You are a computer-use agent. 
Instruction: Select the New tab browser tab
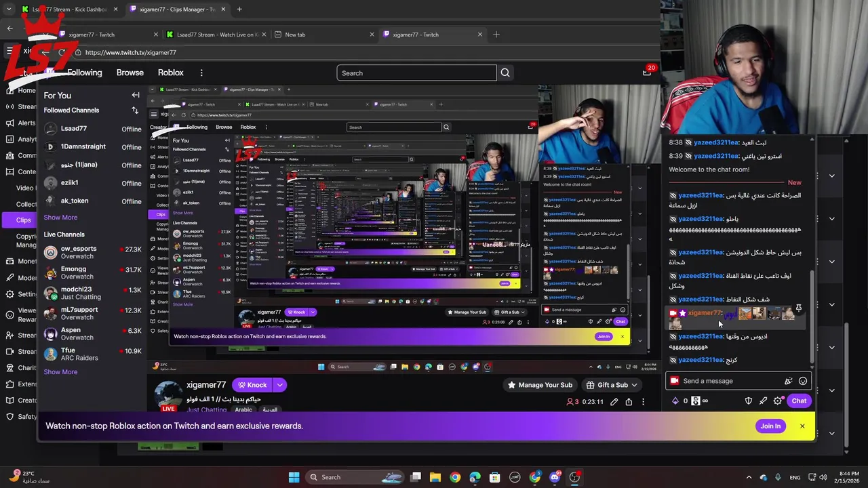[x=323, y=35]
